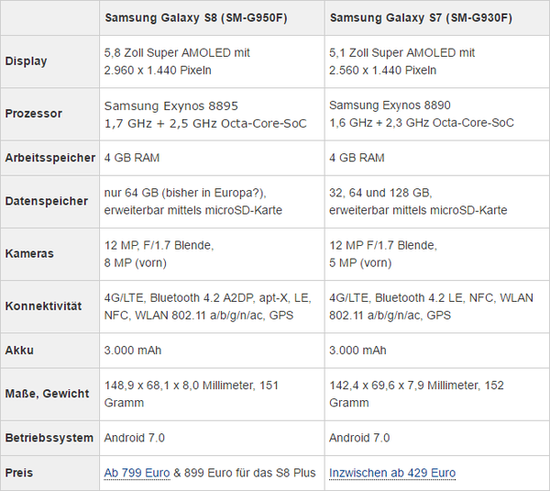Viewport: 550px width, 491px height.
Task: Click the Samsung Galaxy S7 column header
Action: click(421, 18)
